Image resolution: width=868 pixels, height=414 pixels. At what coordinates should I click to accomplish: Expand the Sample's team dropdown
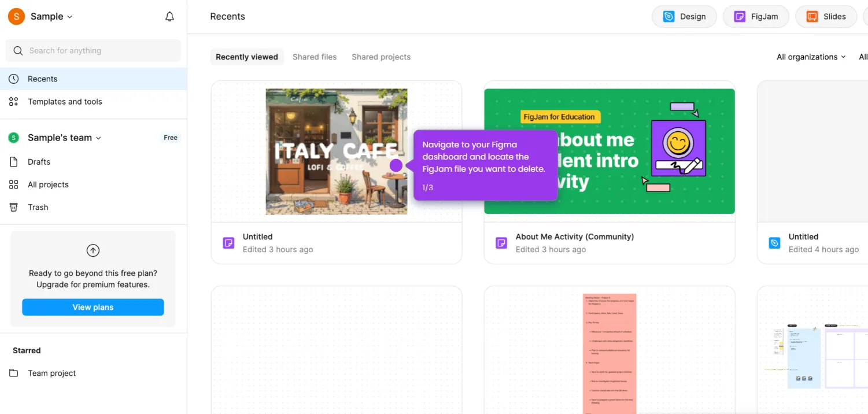[64, 138]
